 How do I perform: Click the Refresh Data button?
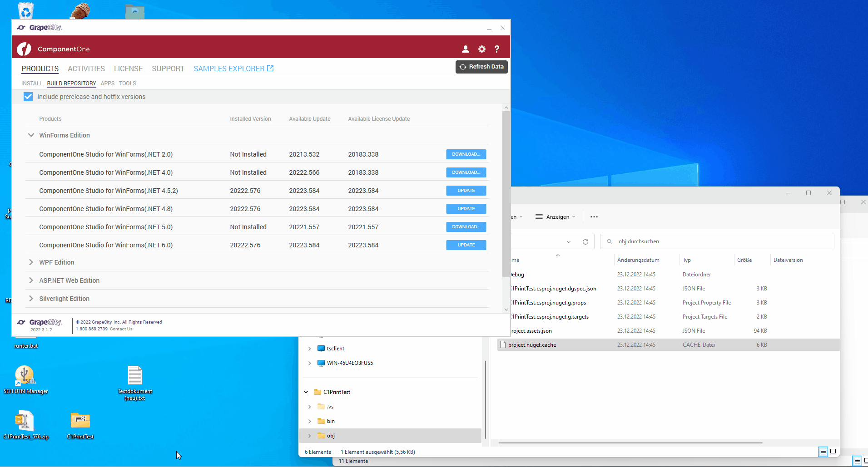481,67
